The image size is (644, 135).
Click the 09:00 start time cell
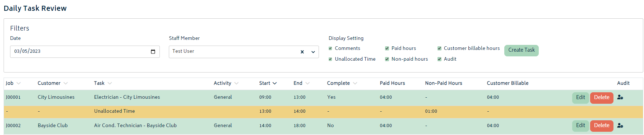coord(265,97)
